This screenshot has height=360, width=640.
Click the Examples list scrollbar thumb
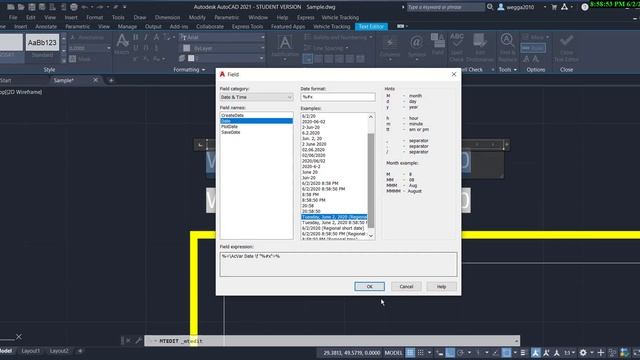coord(371,180)
